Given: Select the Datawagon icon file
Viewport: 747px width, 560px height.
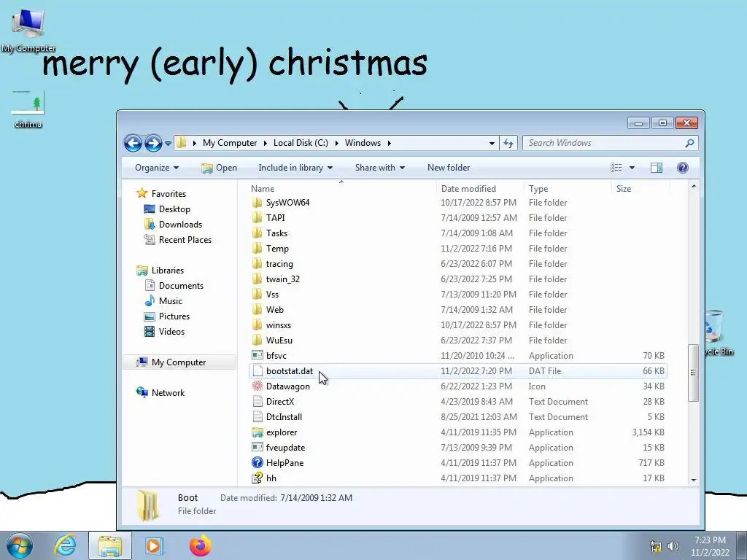Looking at the screenshot, I should pyautogui.click(x=258, y=386).
